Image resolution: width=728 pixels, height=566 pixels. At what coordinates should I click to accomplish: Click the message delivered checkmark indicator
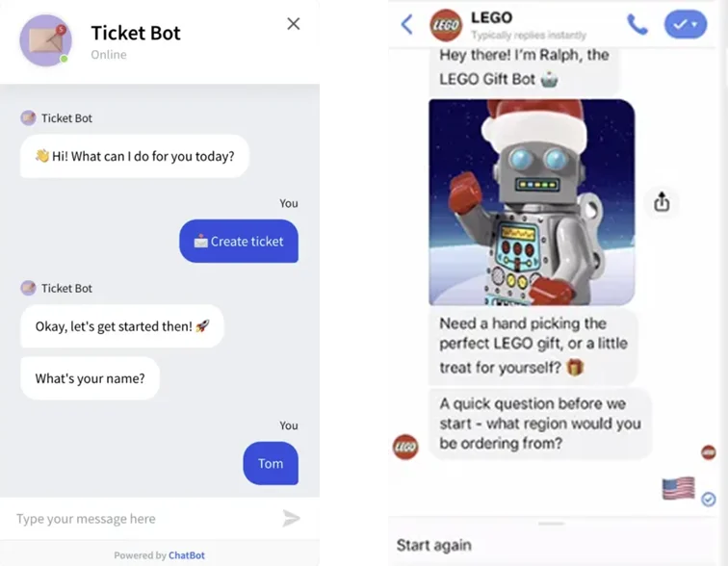tap(709, 500)
